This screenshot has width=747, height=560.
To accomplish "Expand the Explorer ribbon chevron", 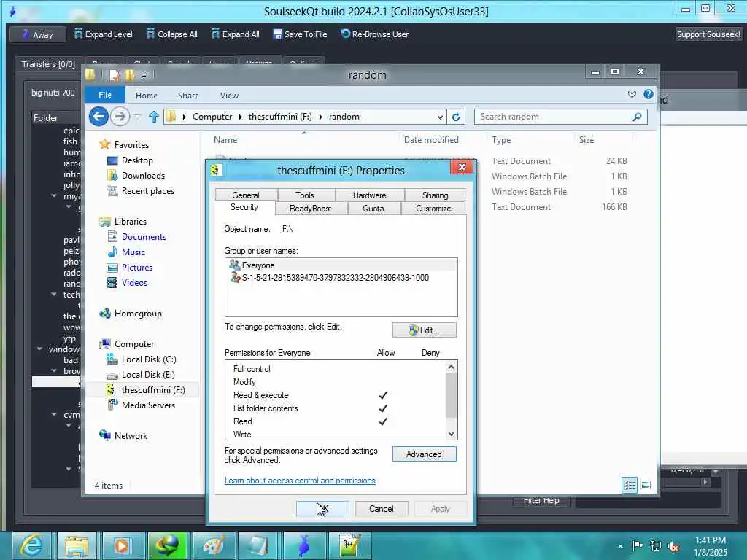I will pos(632,94).
